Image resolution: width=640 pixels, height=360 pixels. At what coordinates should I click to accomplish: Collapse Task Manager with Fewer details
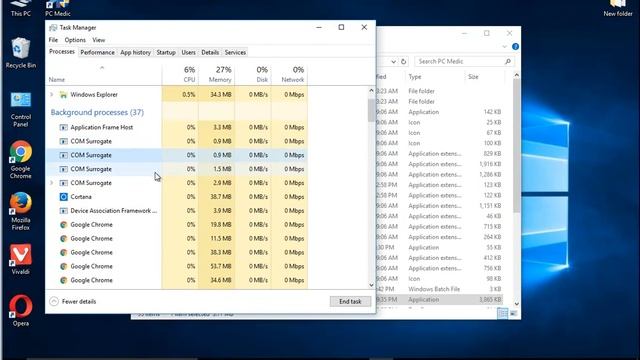pyautogui.click(x=73, y=302)
